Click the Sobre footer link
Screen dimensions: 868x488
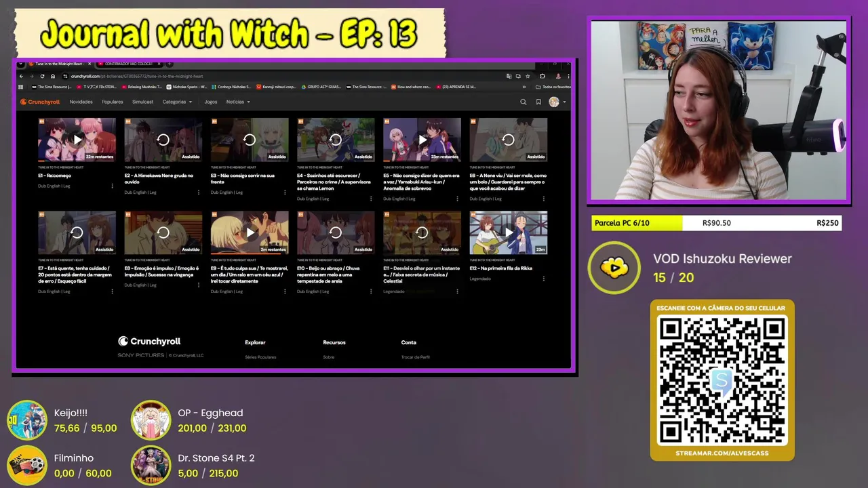[329, 357]
